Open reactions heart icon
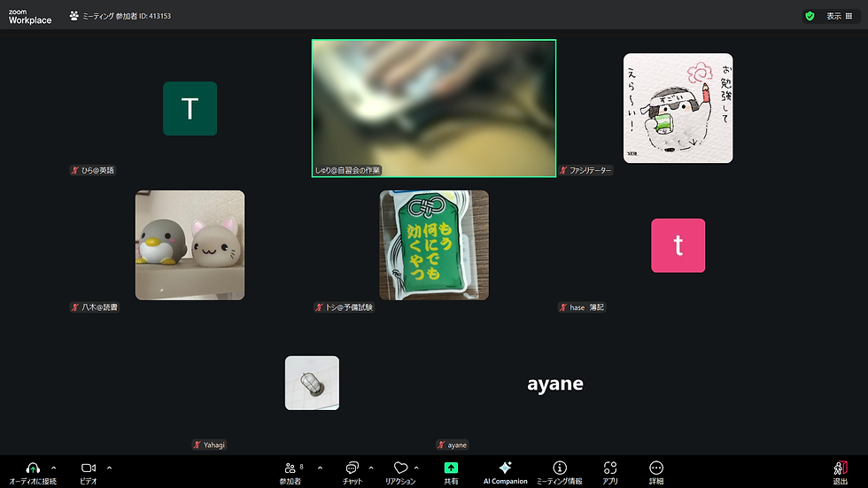Viewport: 868px width, 488px height. (x=400, y=474)
